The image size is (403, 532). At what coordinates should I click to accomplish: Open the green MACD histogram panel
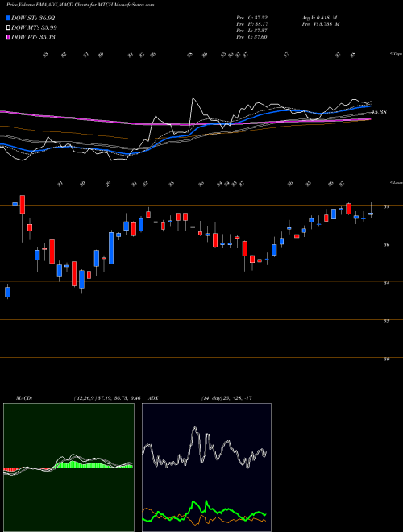69,468
